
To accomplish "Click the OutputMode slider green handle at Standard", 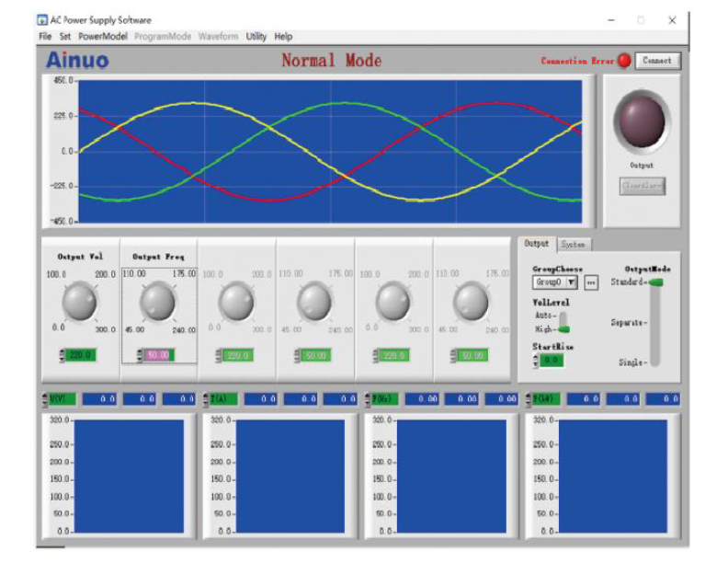I will point(655,282).
